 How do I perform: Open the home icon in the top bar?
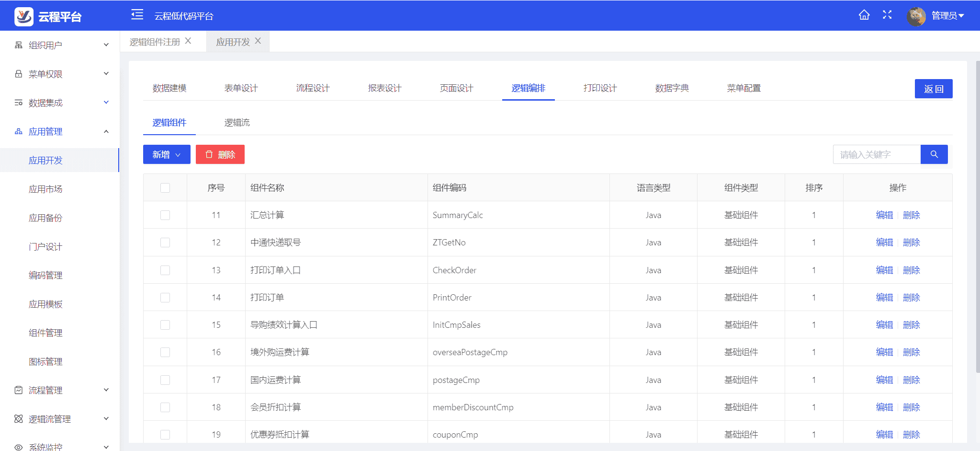(864, 15)
